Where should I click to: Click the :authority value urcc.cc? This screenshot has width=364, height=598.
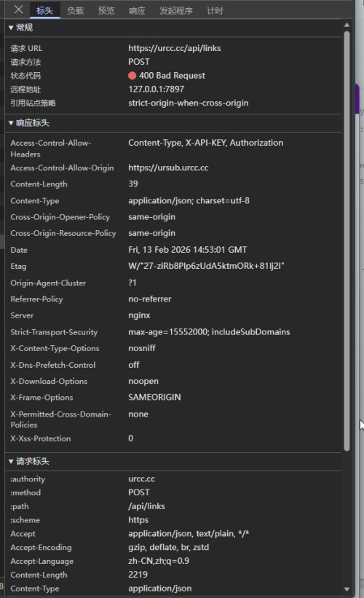click(x=141, y=479)
